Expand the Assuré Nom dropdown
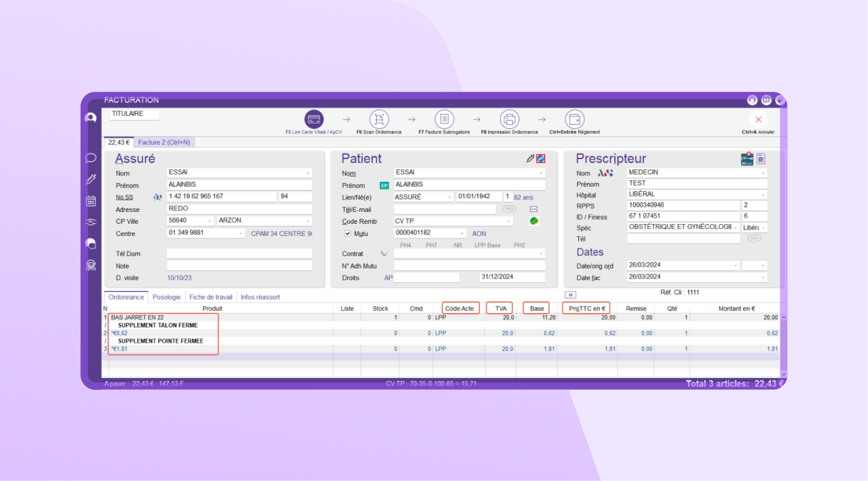The height and width of the screenshot is (481, 868). click(308, 173)
